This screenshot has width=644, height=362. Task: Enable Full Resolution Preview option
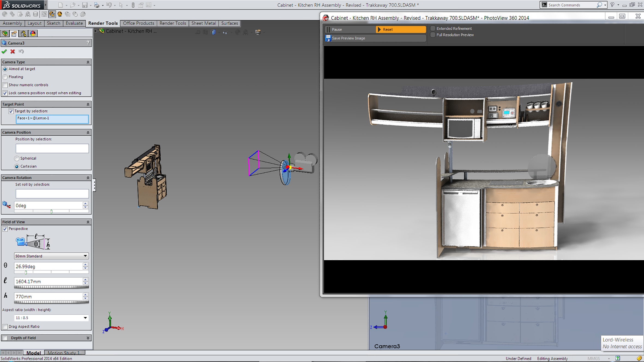[433, 35]
